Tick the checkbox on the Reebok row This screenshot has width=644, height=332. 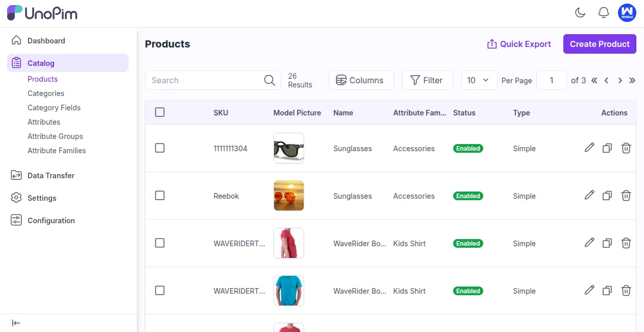(160, 196)
